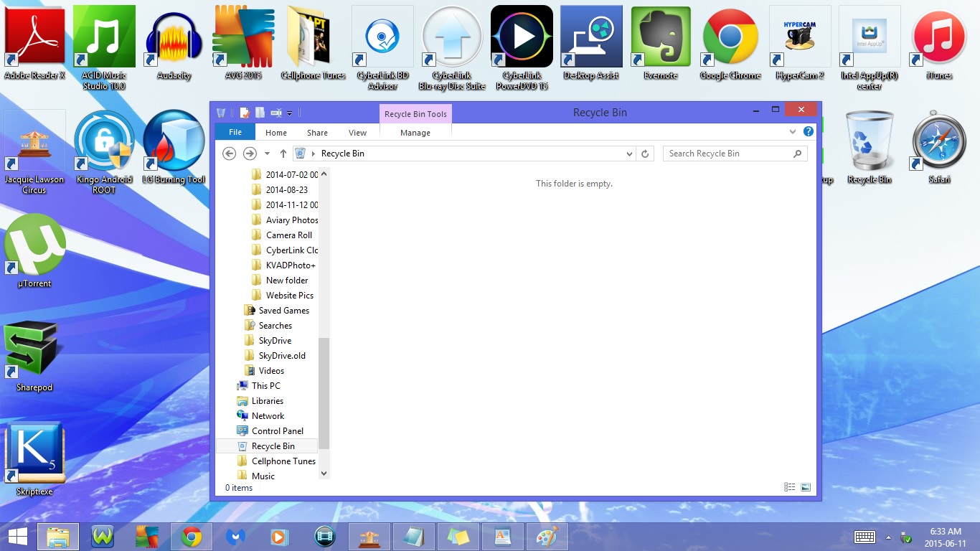980x551 pixels.
Task: Open the File menu tab
Action: [x=235, y=132]
